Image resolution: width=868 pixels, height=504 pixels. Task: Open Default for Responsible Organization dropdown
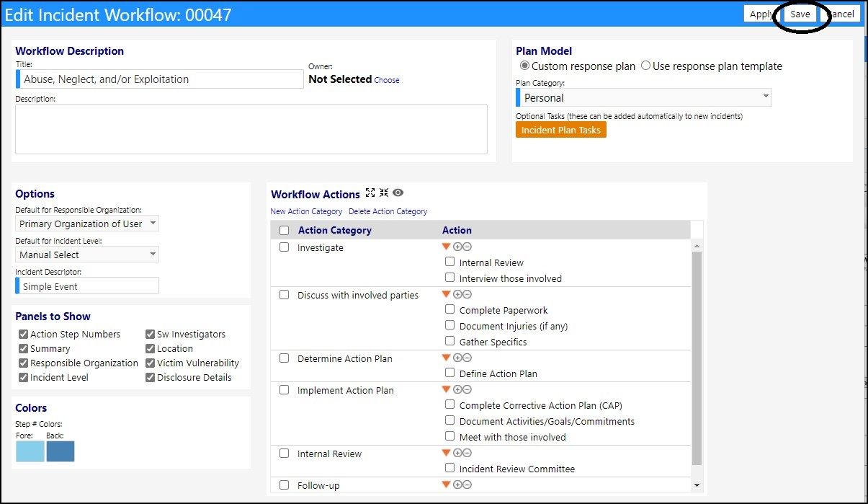click(87, 224)
